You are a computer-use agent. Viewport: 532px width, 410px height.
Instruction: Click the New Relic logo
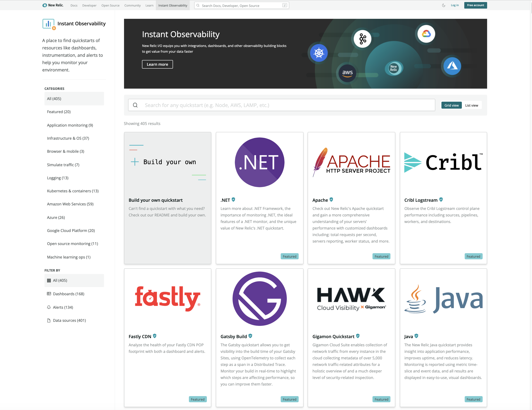[53, 5]
